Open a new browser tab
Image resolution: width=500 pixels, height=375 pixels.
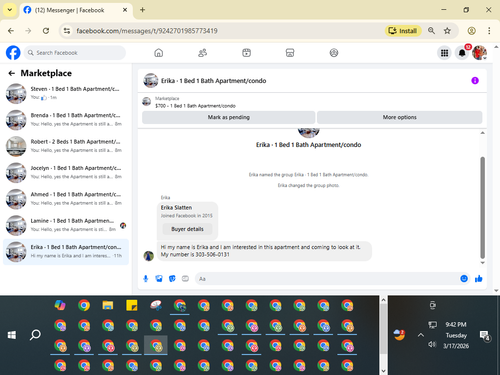142,10
